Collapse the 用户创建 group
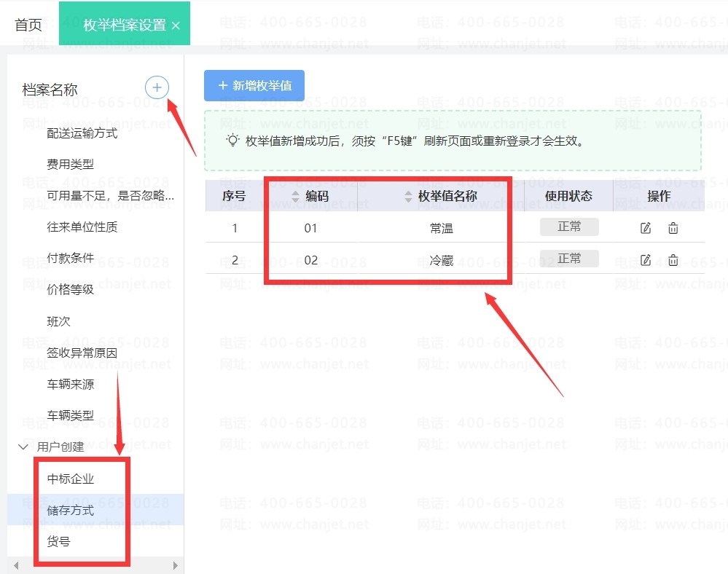The height and width of the screenshot is (574, 728). (x=23, y=447)
